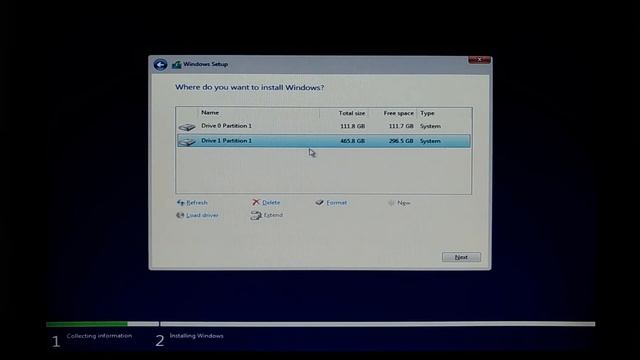The image size is (640, 360).
Task: Click the System type of Drive 1
Action: (x=430, y=141)
